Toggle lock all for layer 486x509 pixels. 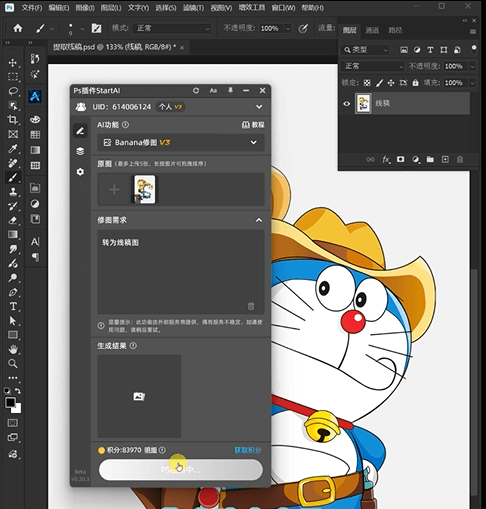[x=415, y=83]
